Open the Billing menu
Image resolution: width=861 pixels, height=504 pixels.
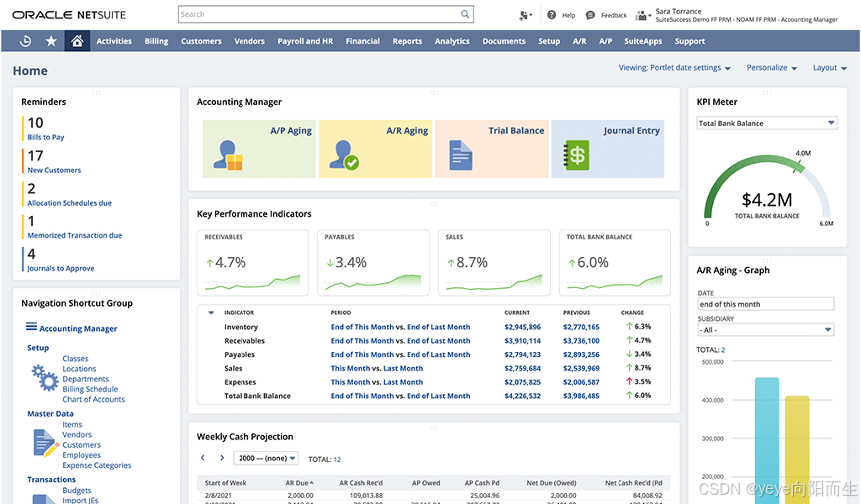click(x=156, y=41)
